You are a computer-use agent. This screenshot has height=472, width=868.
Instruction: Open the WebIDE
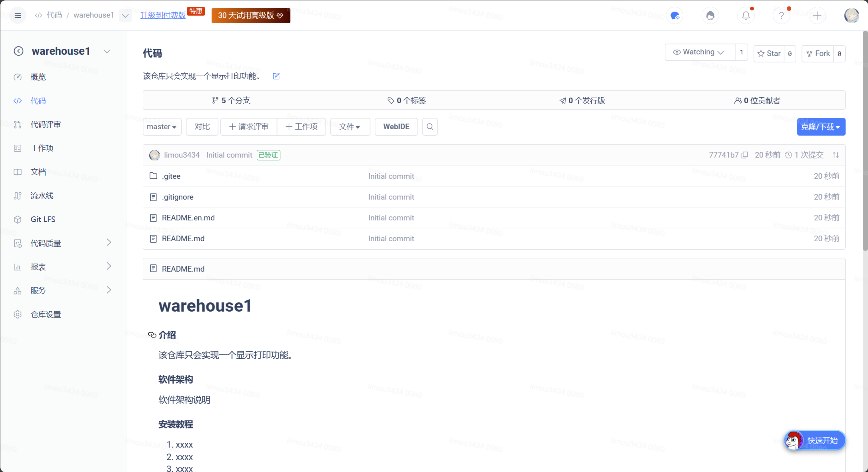pos(396,126)
